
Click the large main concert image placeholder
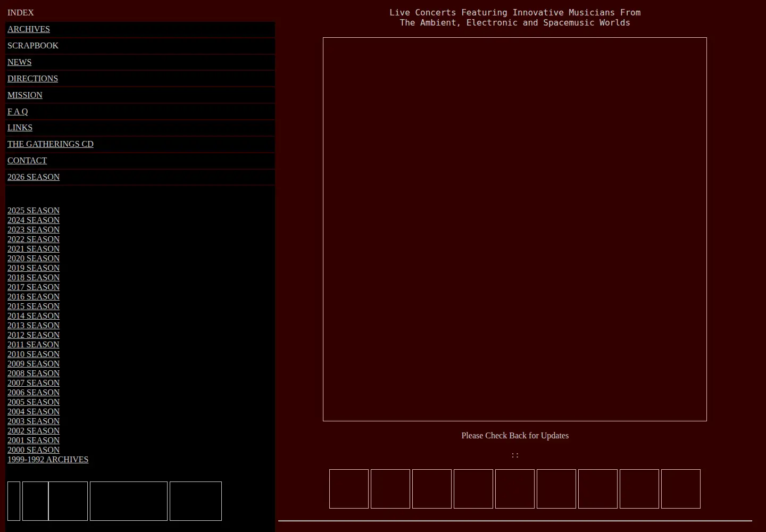point(515,229)
